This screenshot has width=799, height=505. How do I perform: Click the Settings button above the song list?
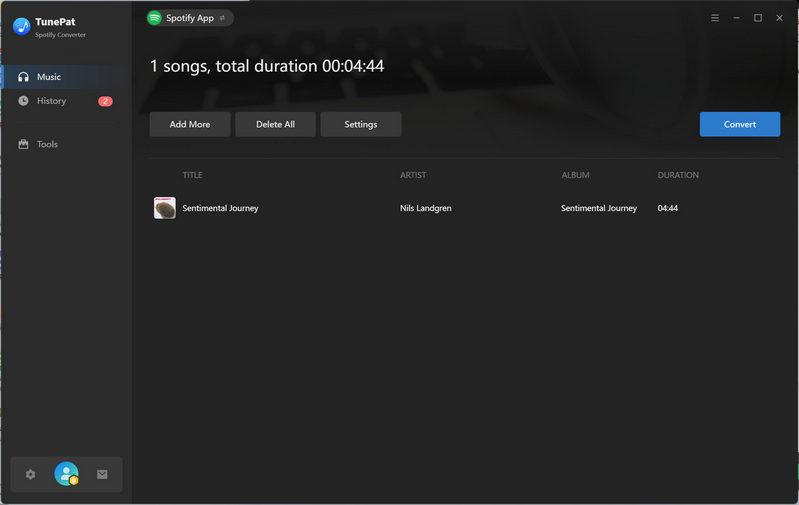361,124
